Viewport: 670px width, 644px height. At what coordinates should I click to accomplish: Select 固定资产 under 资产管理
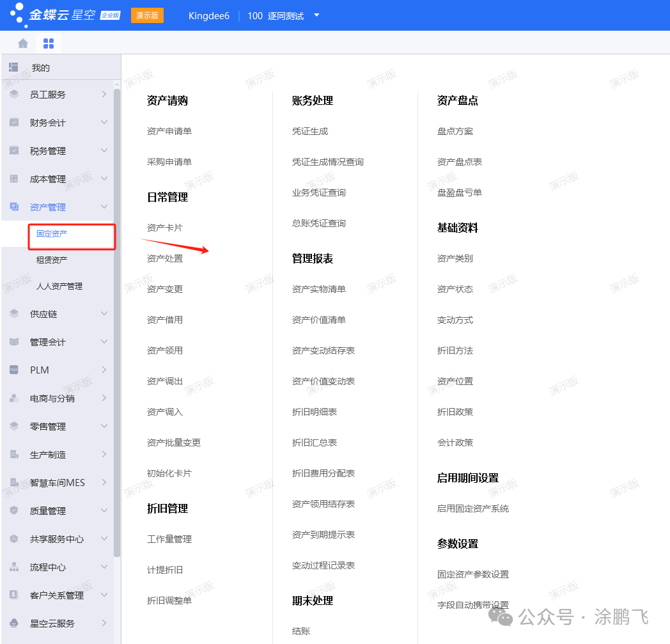coord(52,234)
